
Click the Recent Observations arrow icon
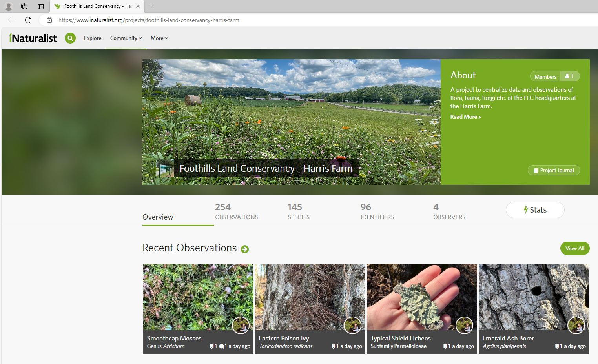coord(244,249)
